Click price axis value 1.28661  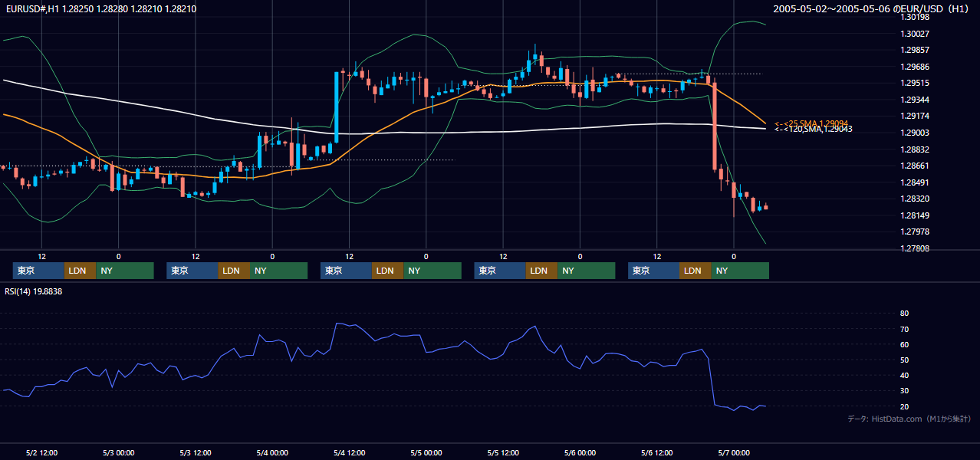(915, 166)
